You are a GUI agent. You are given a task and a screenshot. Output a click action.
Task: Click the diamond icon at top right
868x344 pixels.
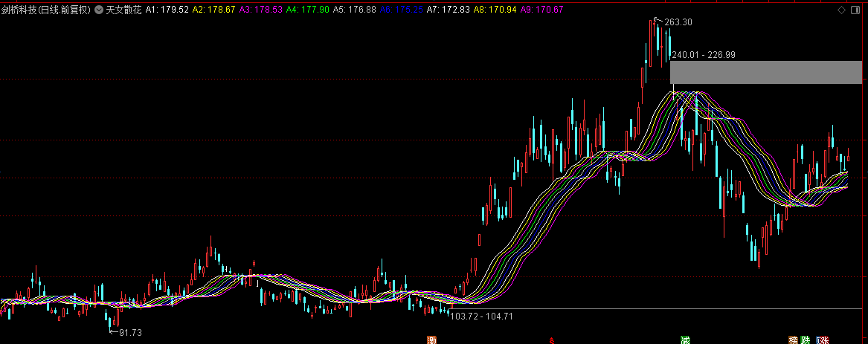(x=841, y=10)
